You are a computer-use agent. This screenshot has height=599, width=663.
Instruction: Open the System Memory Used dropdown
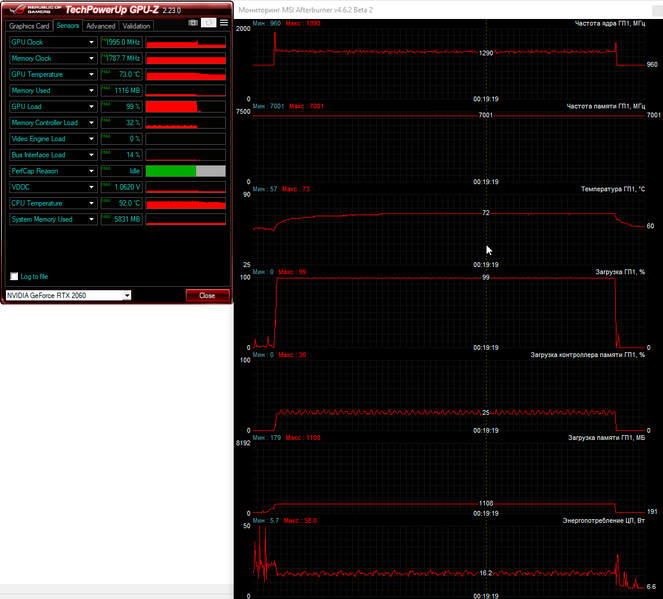click(91, 219)
